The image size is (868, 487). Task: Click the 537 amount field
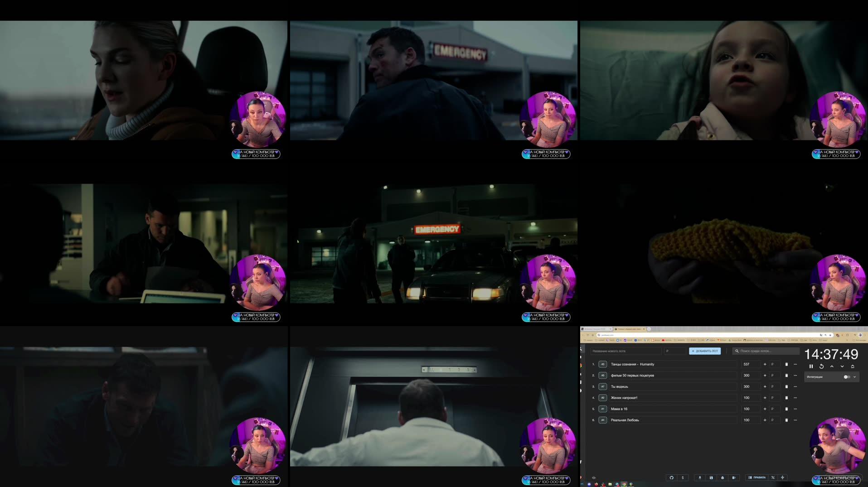[x=750, y=364]
